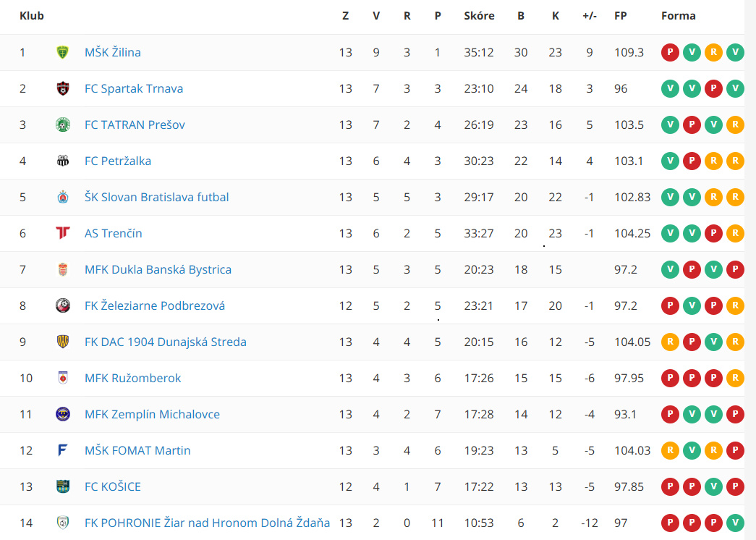Click the FC KOŠICE club crest
Screen dimensions: 756x540
click(x=63, y=486)
